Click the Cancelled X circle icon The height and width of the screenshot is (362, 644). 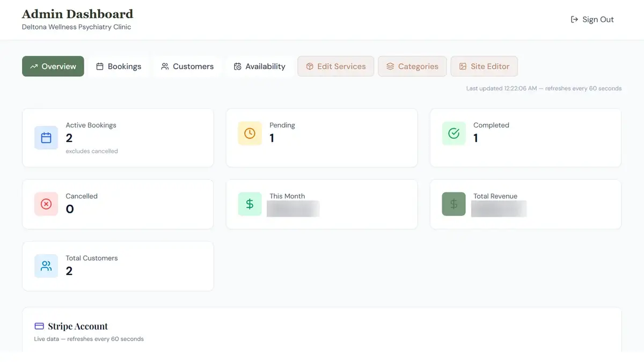pos(46,204)
